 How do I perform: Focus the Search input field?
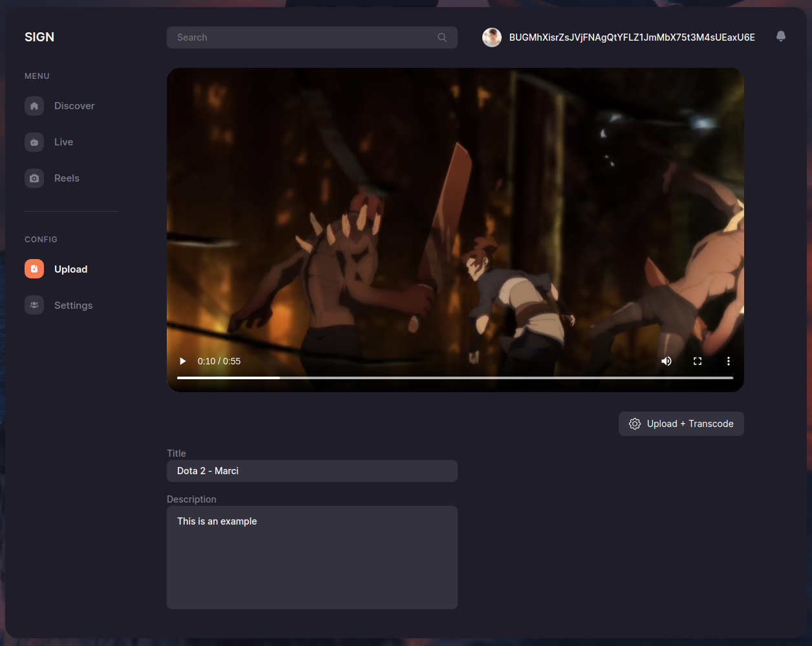click(312, 37)
